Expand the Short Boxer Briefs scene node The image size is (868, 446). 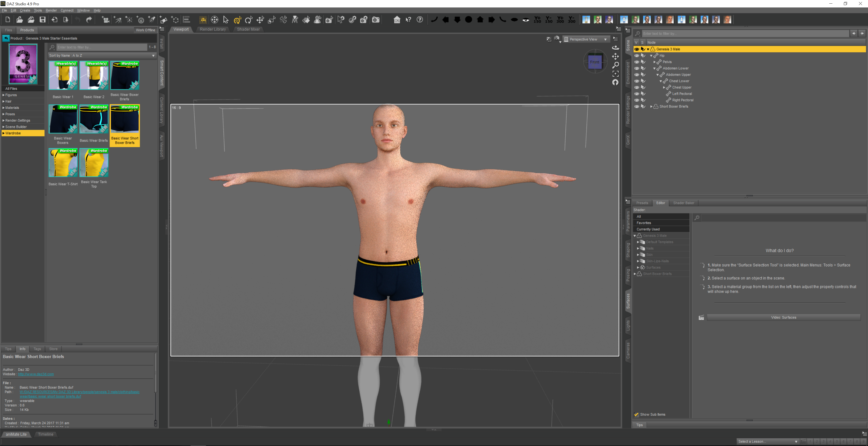[x=651, y=106]
